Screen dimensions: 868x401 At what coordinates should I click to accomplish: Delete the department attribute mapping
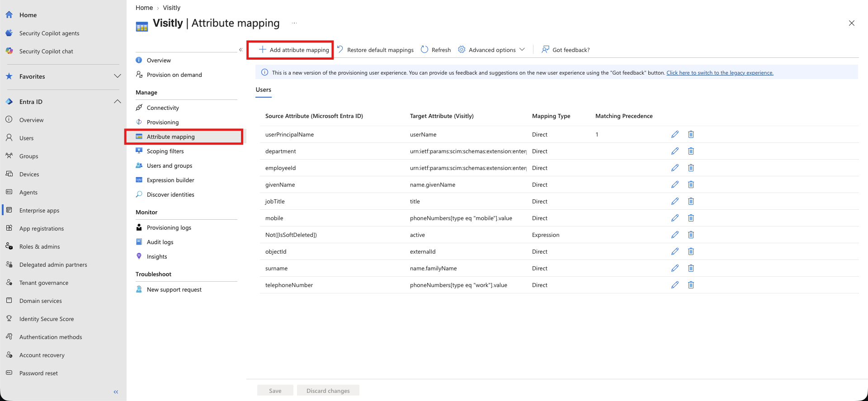691,151
